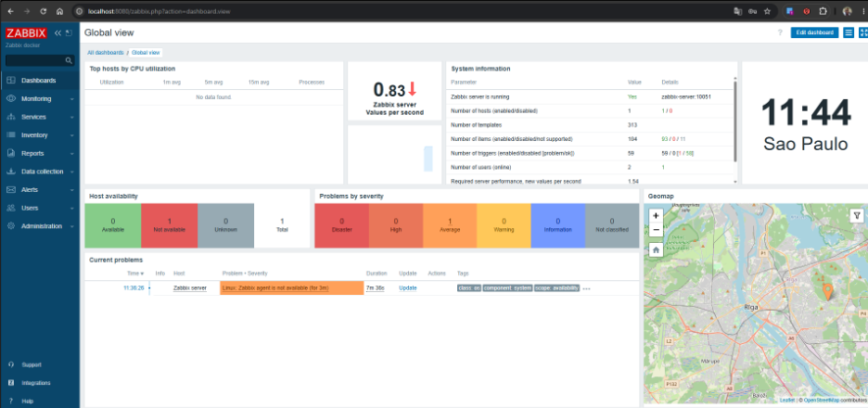Click the Reports chart icon
This screenshot has height=408, width=868.
point(10,153)
